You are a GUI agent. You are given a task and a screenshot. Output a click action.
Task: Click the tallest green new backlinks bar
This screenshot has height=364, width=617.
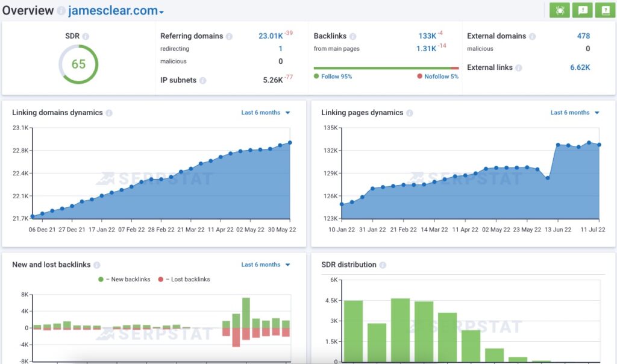(x=246, y=313)
